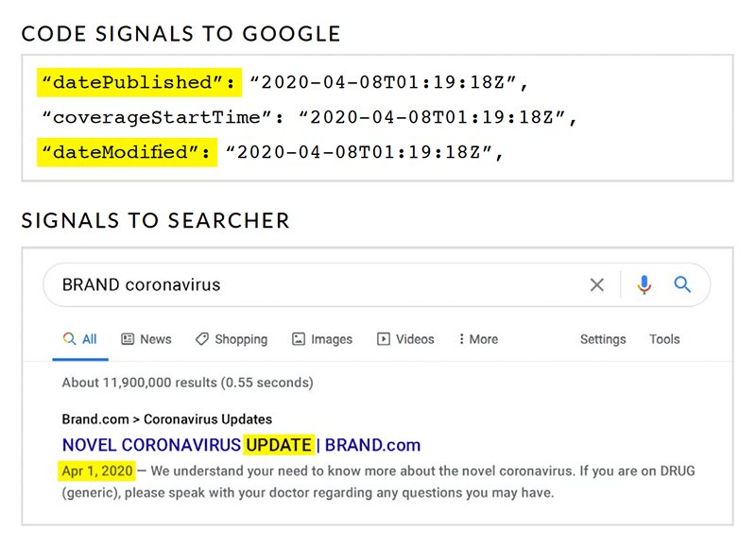This screenshot has width=756, height=547.
Task: Click the tag icon beside Shopping
Action: click(202, 339)
